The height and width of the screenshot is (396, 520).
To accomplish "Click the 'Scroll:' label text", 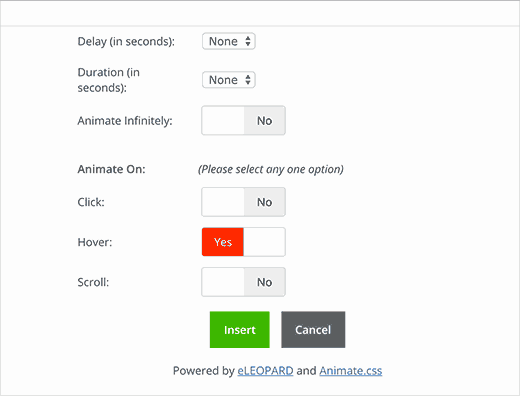I will pyautogui.click(x=93, y=282).
